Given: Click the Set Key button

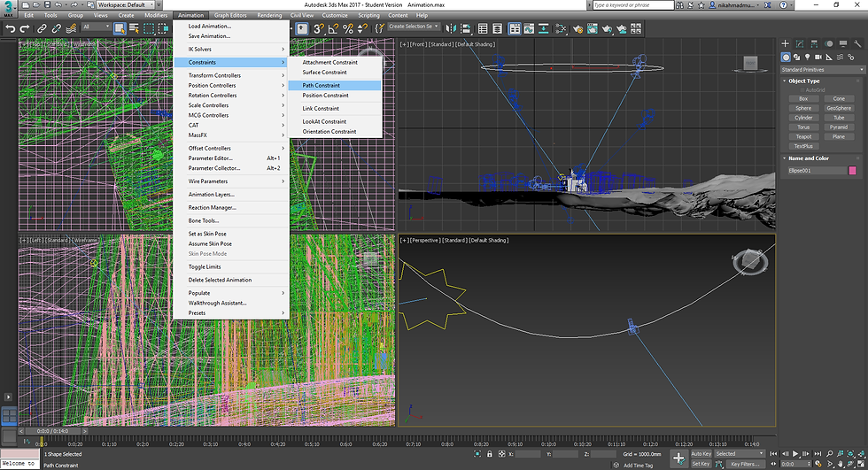Looking at the screenshot, I should [701, 464].
